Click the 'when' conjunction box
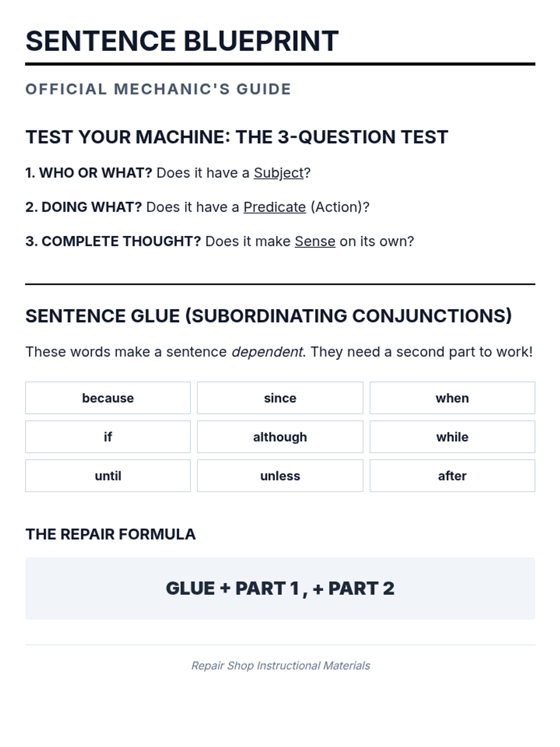Screen dimensions: 560x747 (452, 398)
